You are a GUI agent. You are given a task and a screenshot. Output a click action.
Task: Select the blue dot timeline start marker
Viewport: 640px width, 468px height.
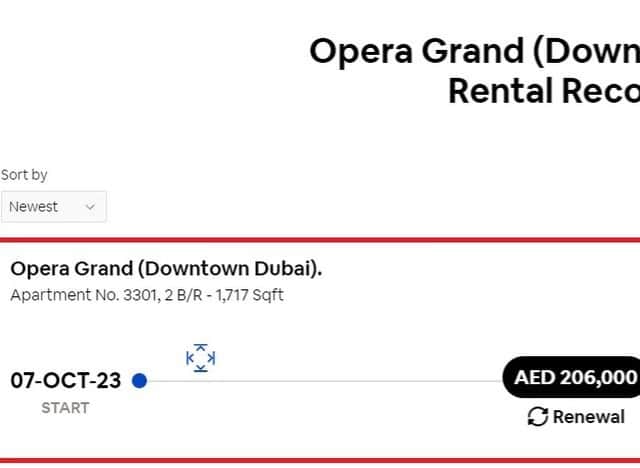click(139, 381)
